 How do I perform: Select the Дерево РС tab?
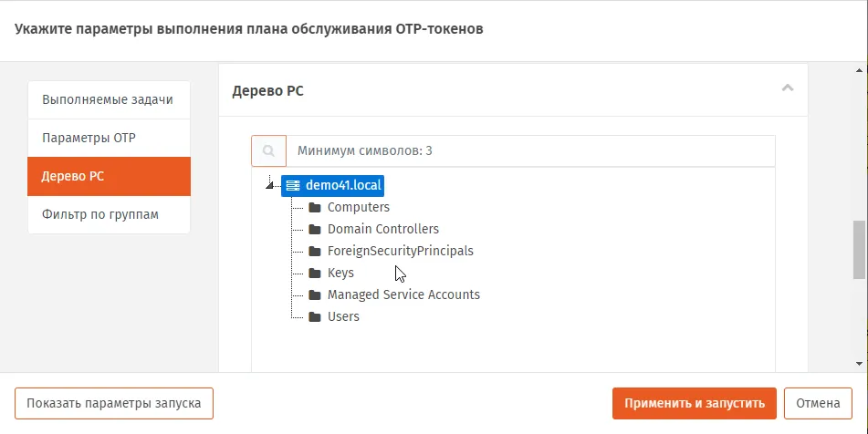click(109, 176)
